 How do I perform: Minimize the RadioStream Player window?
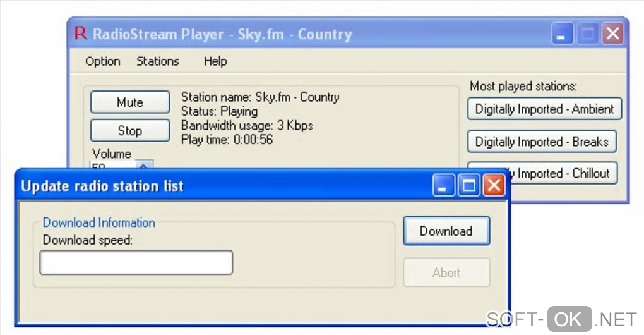tap(562, 33)
